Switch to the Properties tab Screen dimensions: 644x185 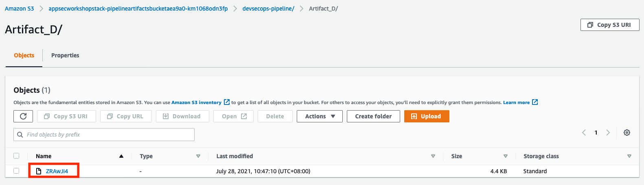[x=65, y=55]
